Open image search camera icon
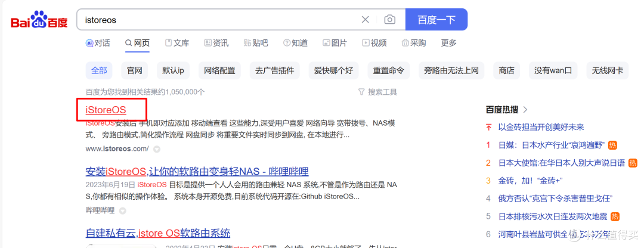This screenshot has width=644, height=248. click(390, 20)
